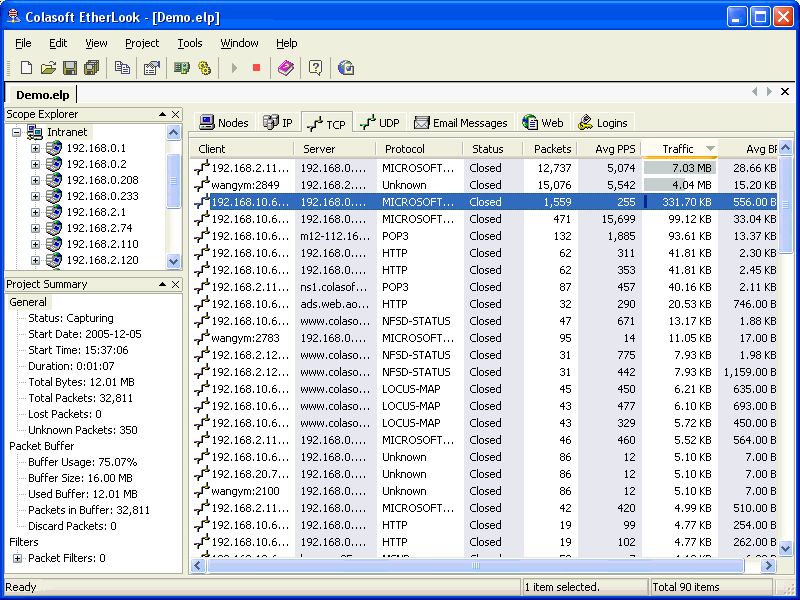This screenshot has width=800, height=600.
Task: Click horizontal scrollbar right arrow of table
Action: click(x=768, y=565)
